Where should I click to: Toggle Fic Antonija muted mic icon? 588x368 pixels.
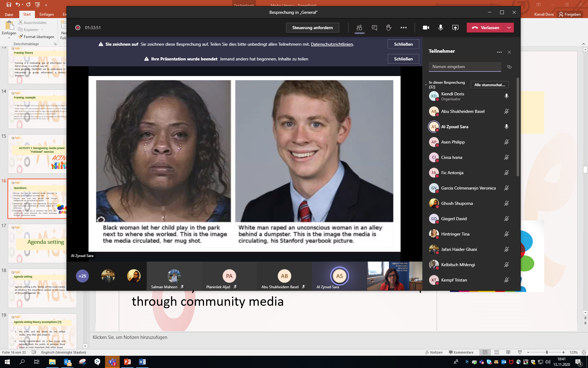(x=506, y=173)
